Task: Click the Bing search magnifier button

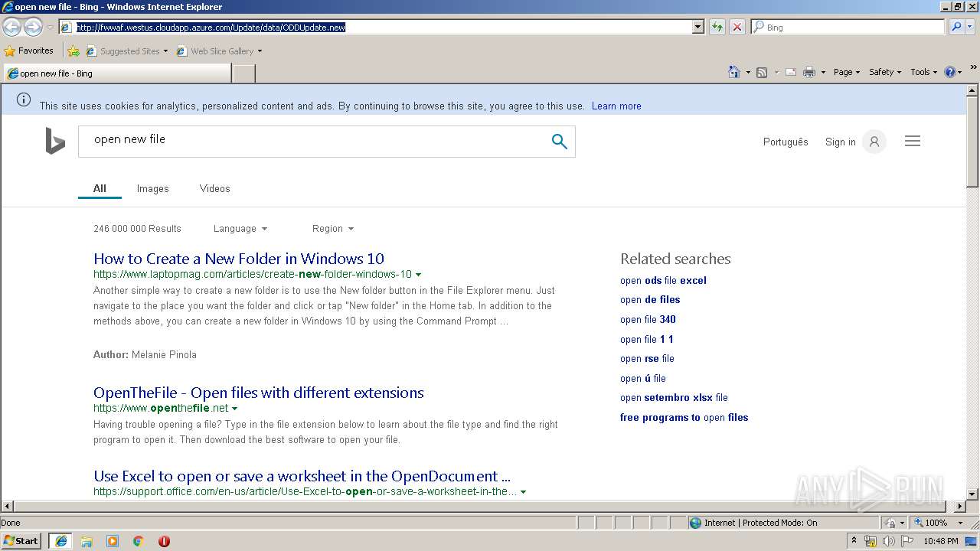Action: [559, 141]
